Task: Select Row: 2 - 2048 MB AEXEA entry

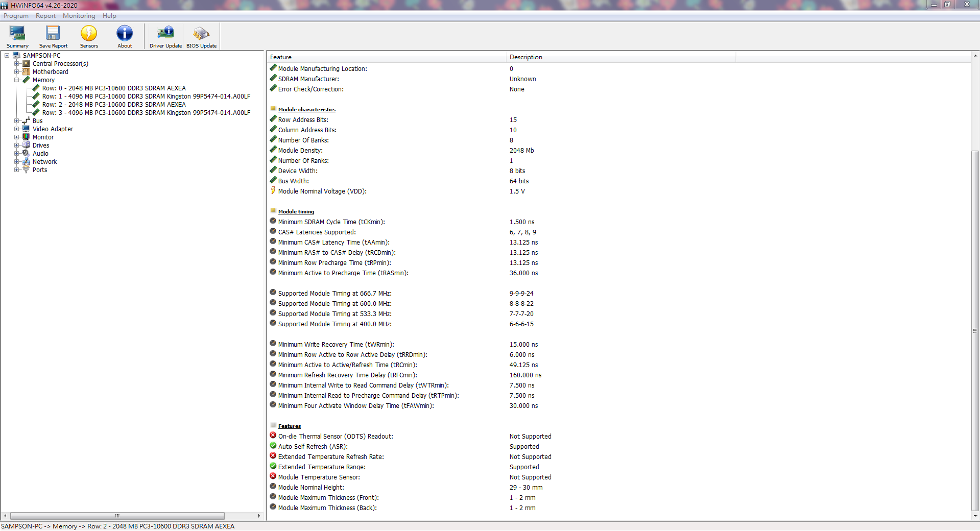Action: (114, 104)
